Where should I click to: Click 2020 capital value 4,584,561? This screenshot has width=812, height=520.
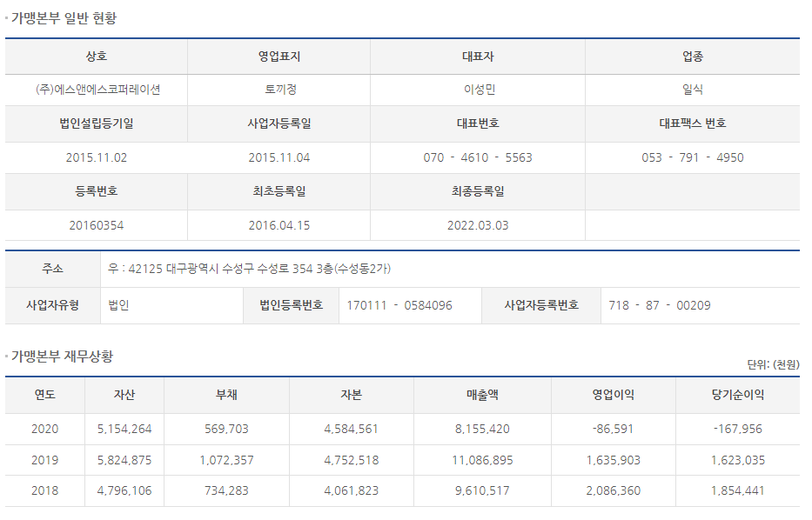pyautogui.click(x=351, y=429)
